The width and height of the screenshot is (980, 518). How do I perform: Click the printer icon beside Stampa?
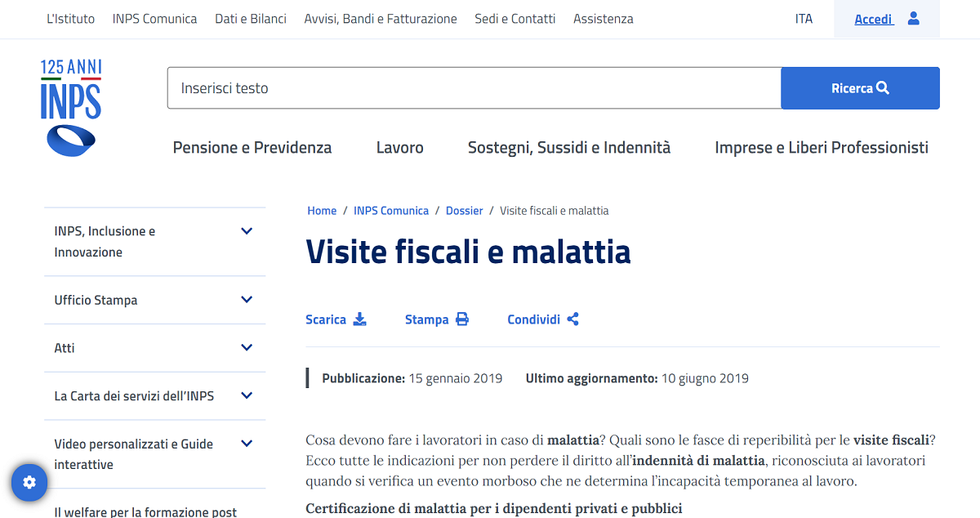pyautogui.click(x=462, y=319)
